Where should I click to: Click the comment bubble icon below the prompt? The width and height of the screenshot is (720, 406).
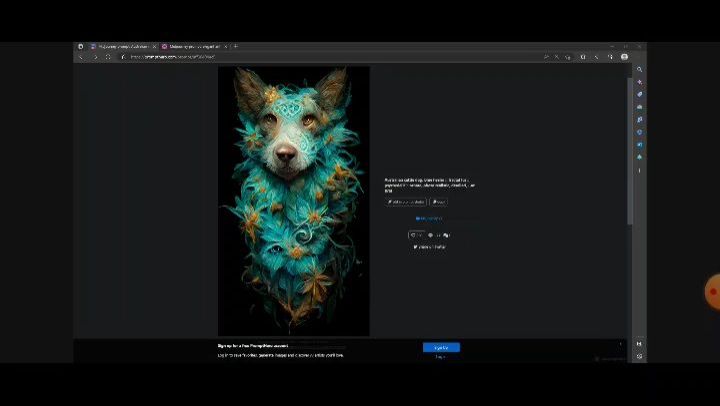pos(431,235)
